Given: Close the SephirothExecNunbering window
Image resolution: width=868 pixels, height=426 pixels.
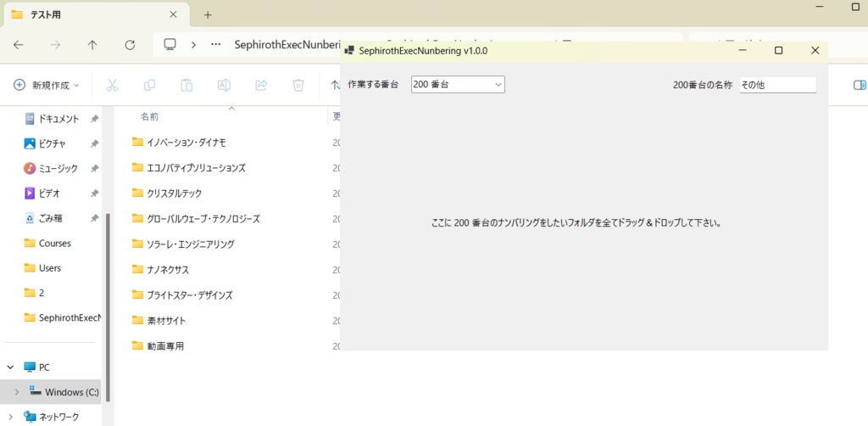Looking at the screenshot, I should [815, 50].
